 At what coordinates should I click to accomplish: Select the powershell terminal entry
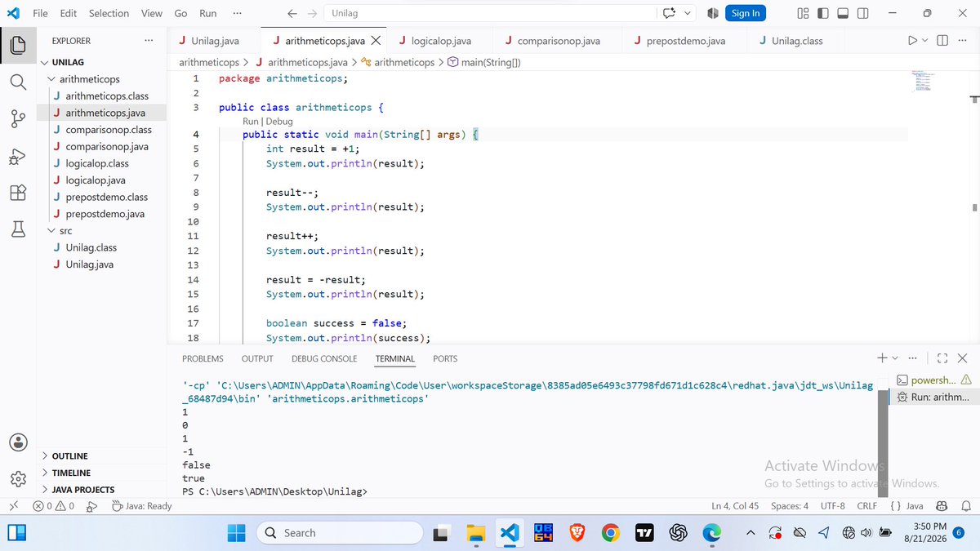933,380
